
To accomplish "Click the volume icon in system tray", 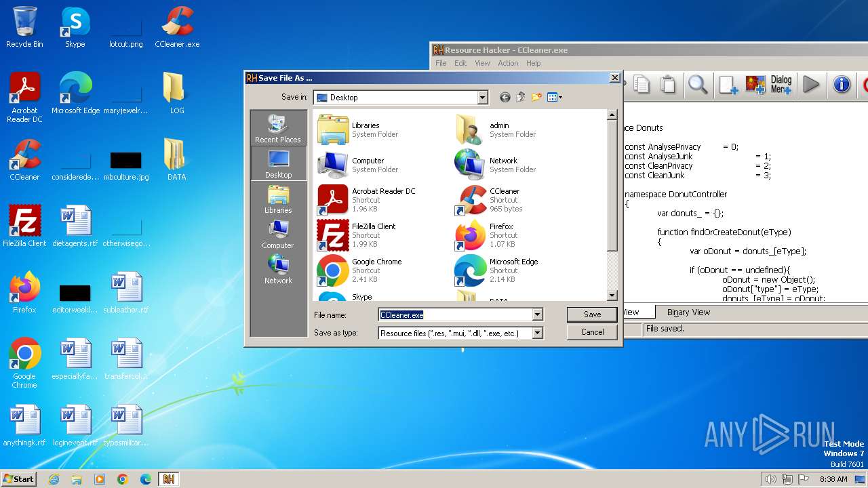I will 770,479.
